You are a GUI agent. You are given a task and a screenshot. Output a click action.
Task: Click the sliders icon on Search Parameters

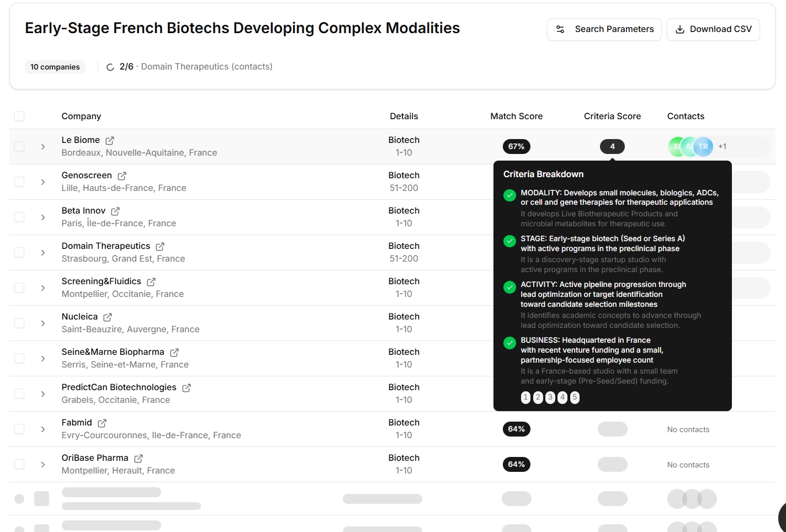click(x=560, y=29)
